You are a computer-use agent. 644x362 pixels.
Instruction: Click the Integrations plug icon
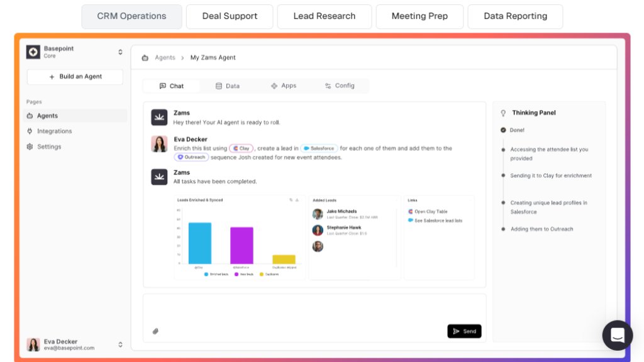(x=30, y=131)
